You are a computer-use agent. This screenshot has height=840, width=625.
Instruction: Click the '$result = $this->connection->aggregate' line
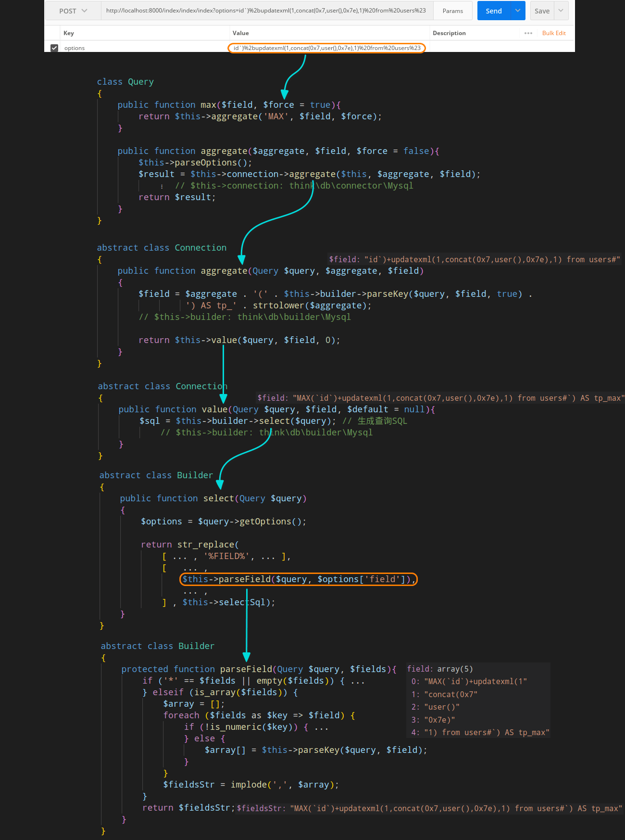coord(309,174)
